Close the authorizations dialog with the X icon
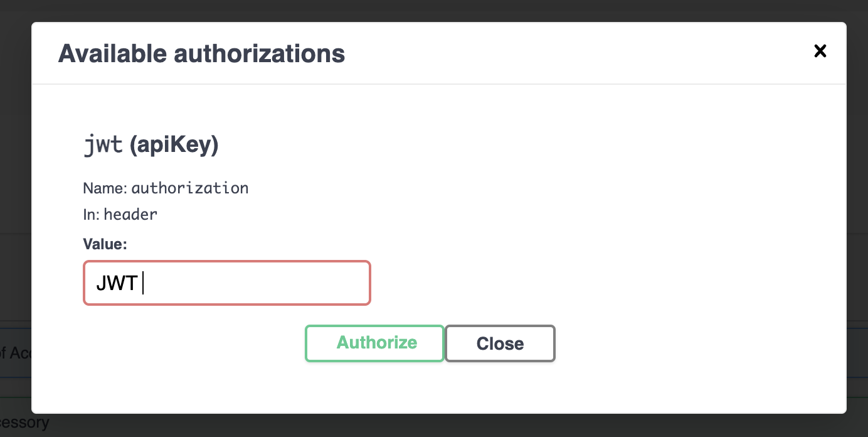This screenshot has width=868, height=437. point(820,51)
